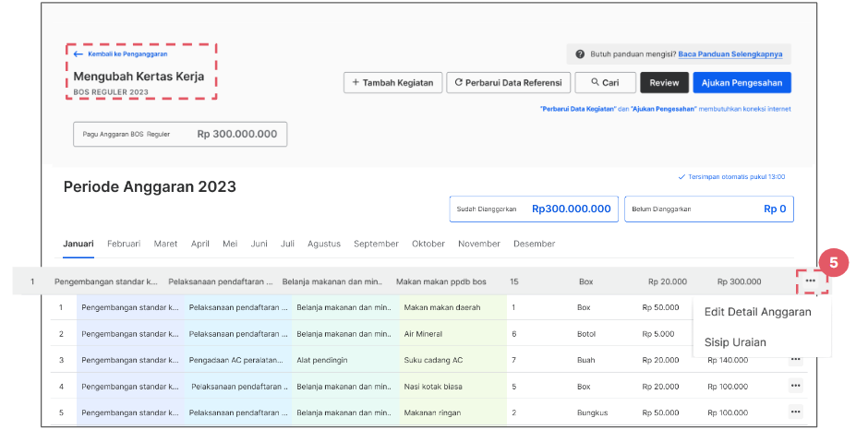Screen dimensions: 868x430
Task: Click the back arrow beside Kembali ke Penganggaran
Action: [78, 54]
